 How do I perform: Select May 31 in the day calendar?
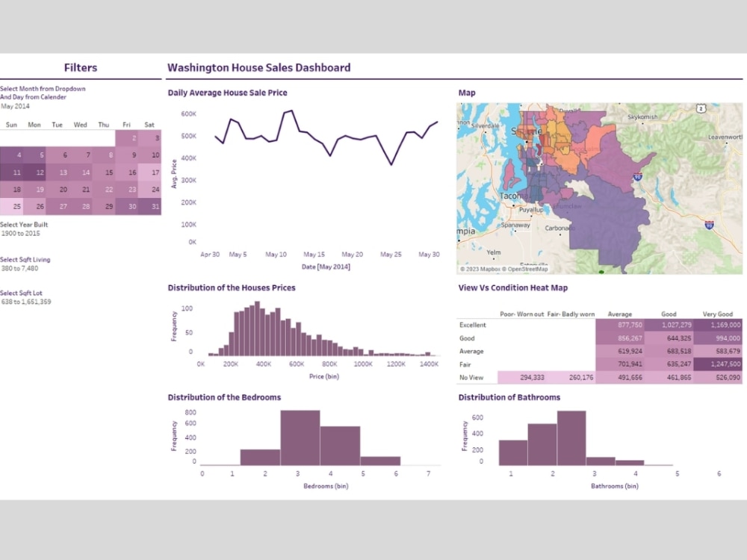pos(149,206)
